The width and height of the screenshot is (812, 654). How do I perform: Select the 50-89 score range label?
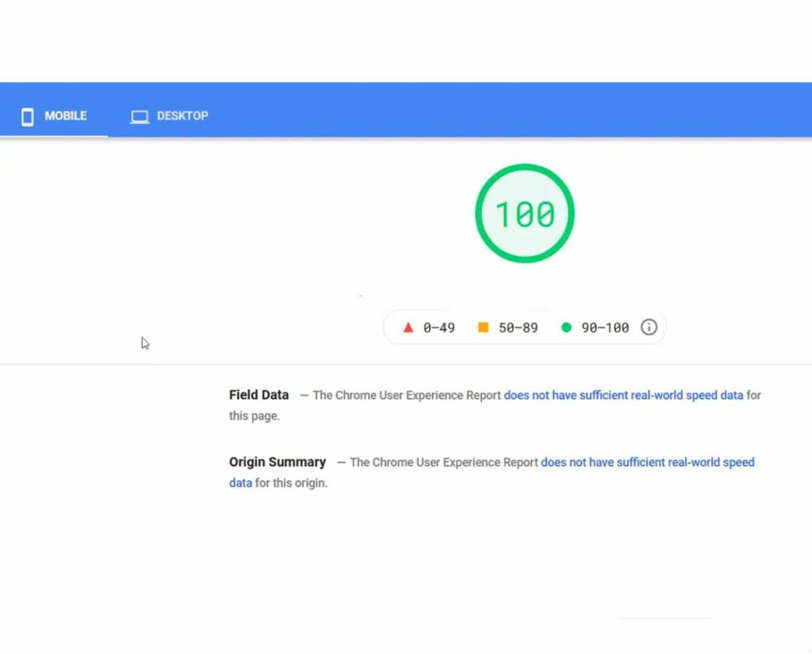(518, 327)
